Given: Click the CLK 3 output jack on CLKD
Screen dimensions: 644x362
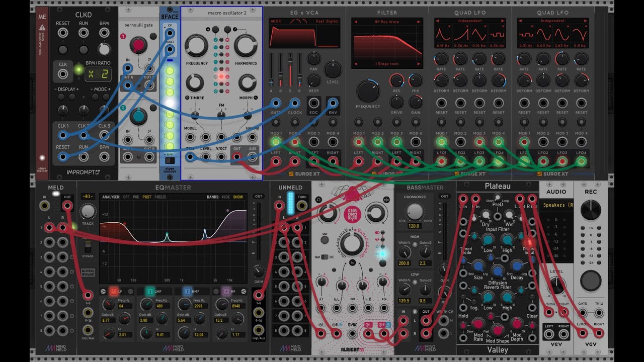Looking at the screenshot, I should pos(104,135).
